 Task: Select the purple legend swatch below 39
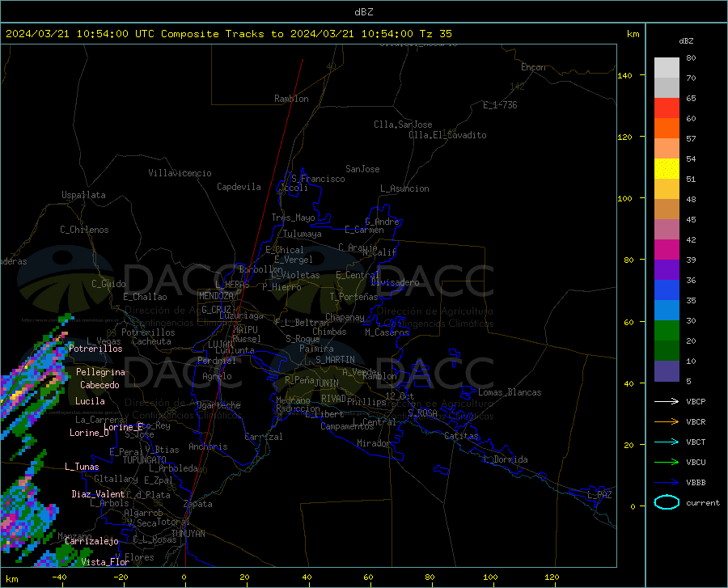pyautogui.click(x=667, y=270)
